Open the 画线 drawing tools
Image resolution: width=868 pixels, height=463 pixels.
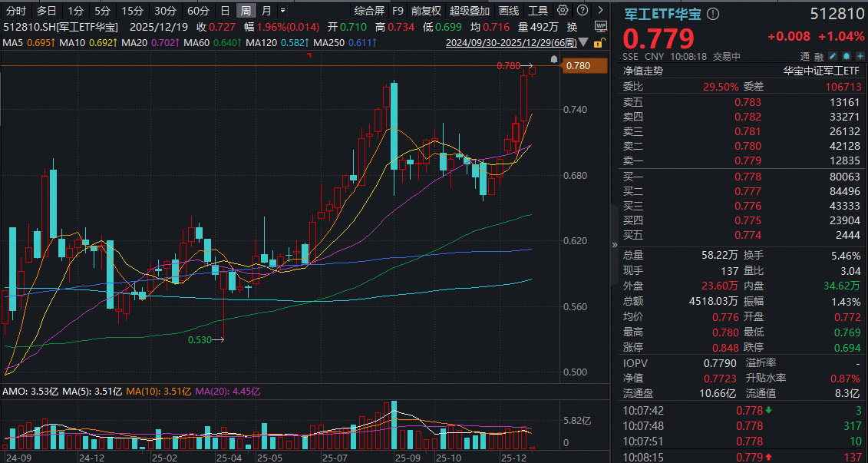click(509, 11)
